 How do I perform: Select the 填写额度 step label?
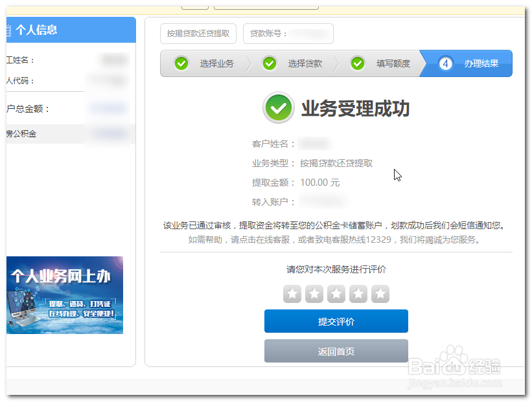(x=393, y=63)
